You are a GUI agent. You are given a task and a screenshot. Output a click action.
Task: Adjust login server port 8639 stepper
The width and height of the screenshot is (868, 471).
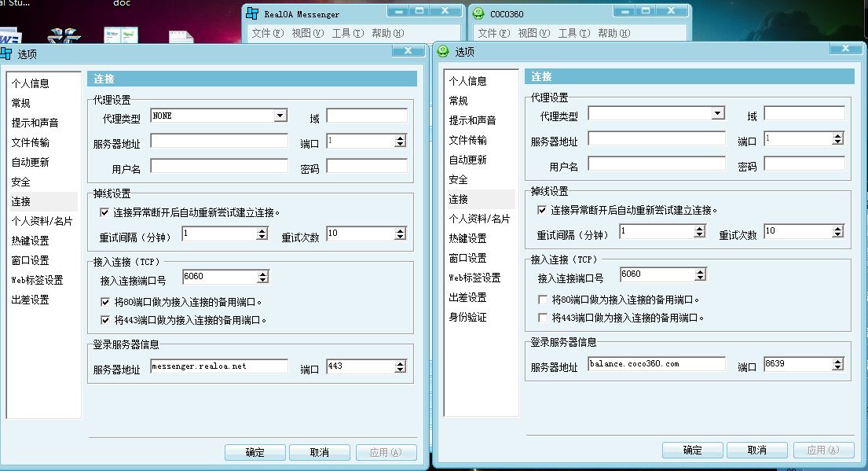[x=837, y=364]
